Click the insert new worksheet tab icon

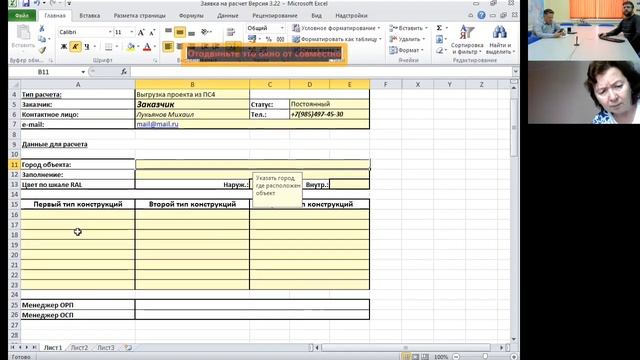pos(128,348)
